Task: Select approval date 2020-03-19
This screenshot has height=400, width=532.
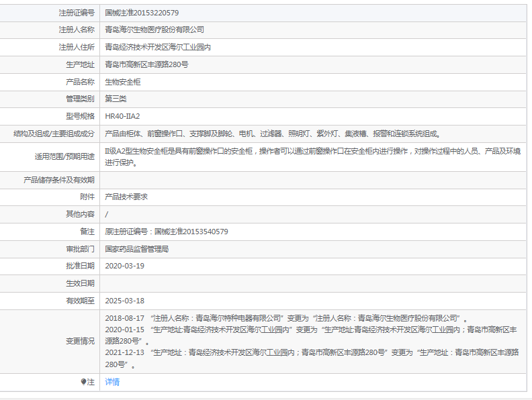Action: point(124,266)
